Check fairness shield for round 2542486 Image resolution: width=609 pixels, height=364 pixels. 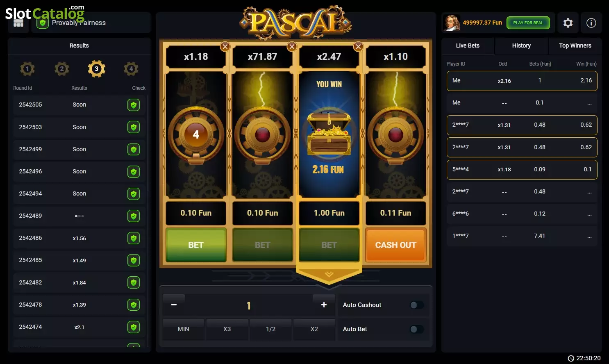(134, 238)
